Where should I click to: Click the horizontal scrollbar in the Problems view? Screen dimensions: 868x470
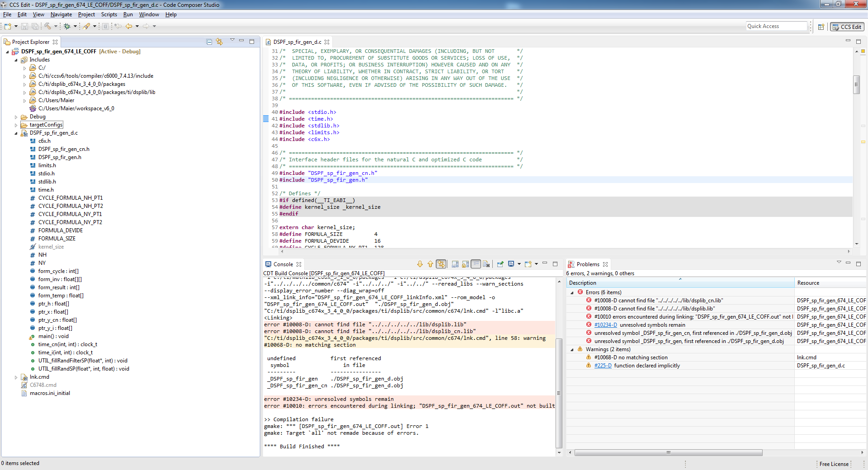668,452
